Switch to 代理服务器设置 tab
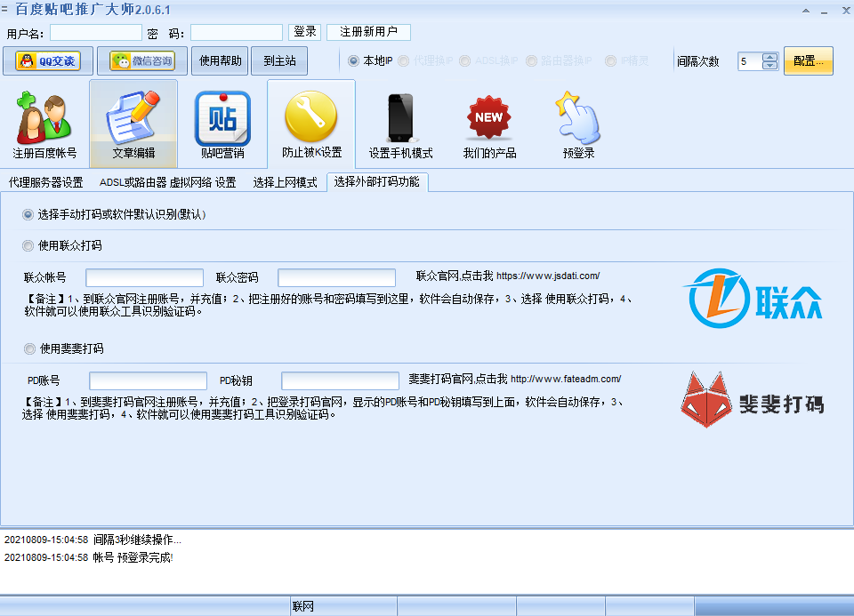Image resolution: width=854 pixels, height=616 pixels. pos(45,182)
